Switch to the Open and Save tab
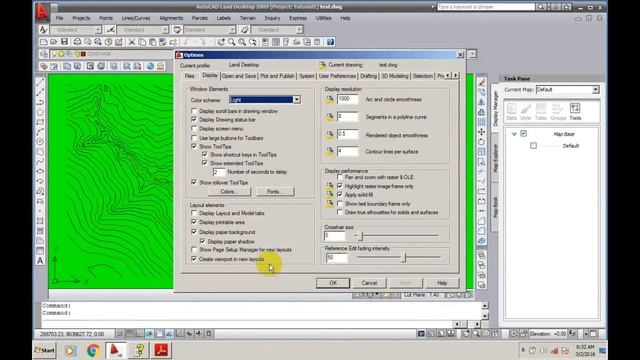Image resolution: width=640 pixels, height=360 pixels. 239,76
